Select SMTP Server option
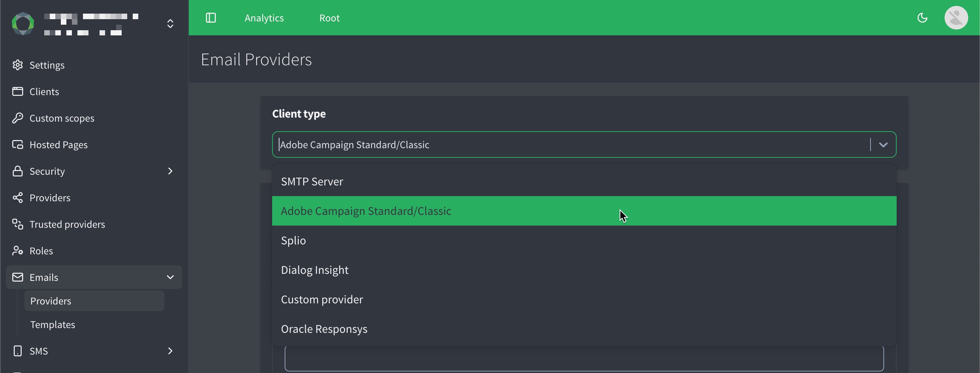 coord(584,182)
